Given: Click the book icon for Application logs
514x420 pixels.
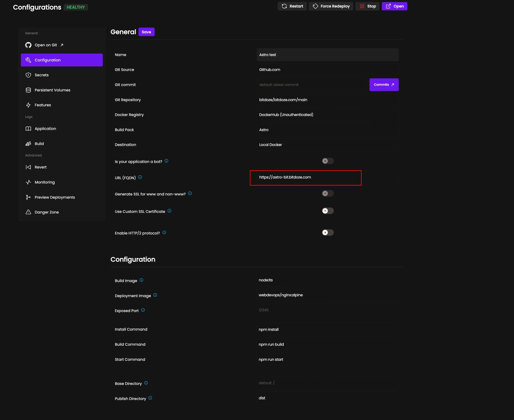Looking at the screenshot, I should pos(28,129).
